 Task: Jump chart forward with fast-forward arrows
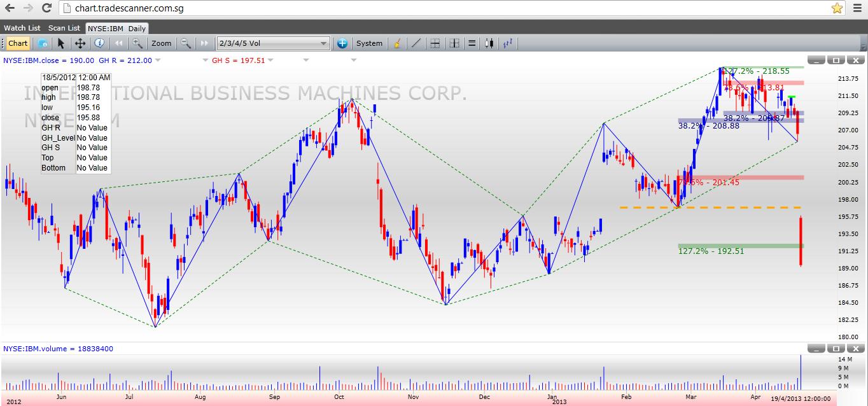coord(204,43)
